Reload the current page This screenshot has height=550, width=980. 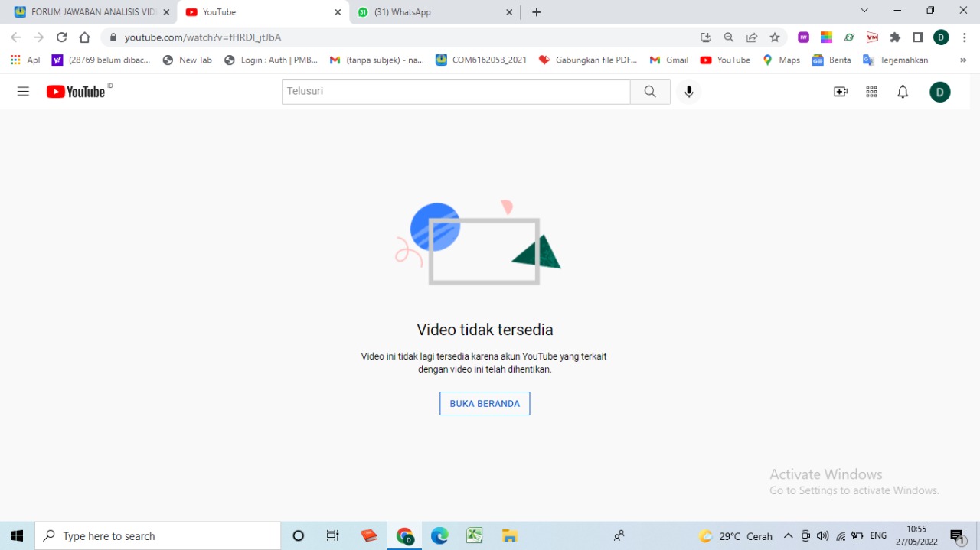(x=62, y=37)
